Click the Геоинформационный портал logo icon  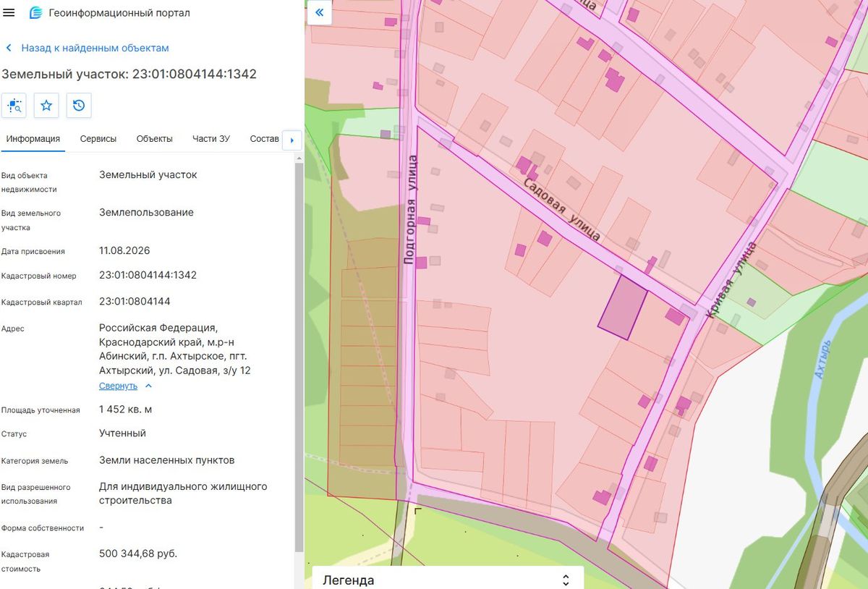coord(35,13)
